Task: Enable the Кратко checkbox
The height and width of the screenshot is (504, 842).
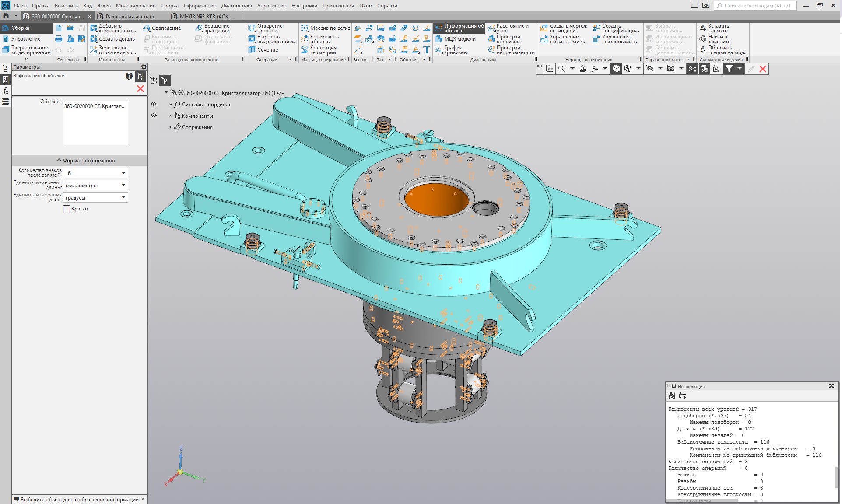Action: [x=67, y=209]
